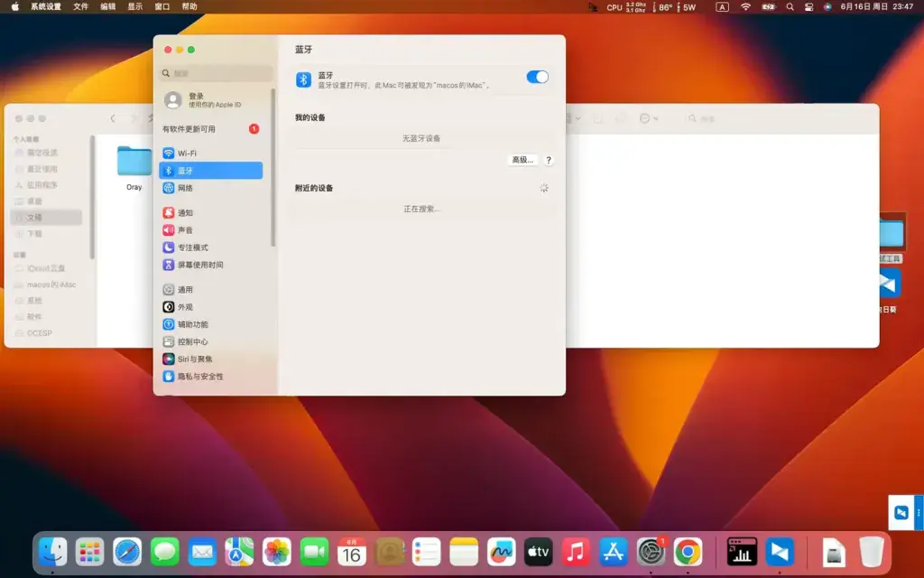Viewport: 924px width, 578px height.
Task: Open Finder from the Dock
Action: pyautogui.click(x=52, y=552)
